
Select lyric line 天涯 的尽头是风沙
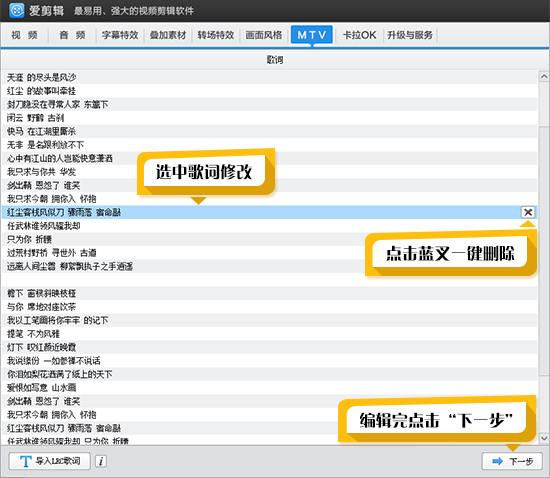[269, 77]
